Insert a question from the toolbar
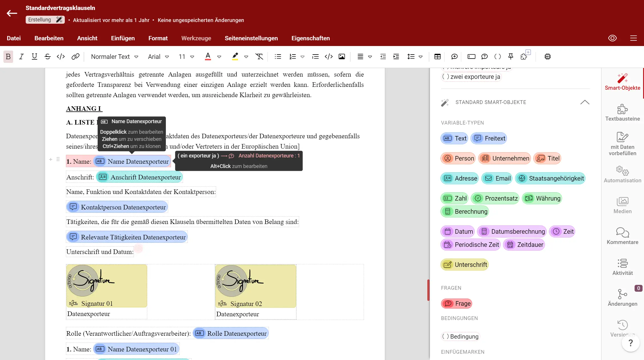This screenshot has height=360, width=644. (x=484, y=57)
